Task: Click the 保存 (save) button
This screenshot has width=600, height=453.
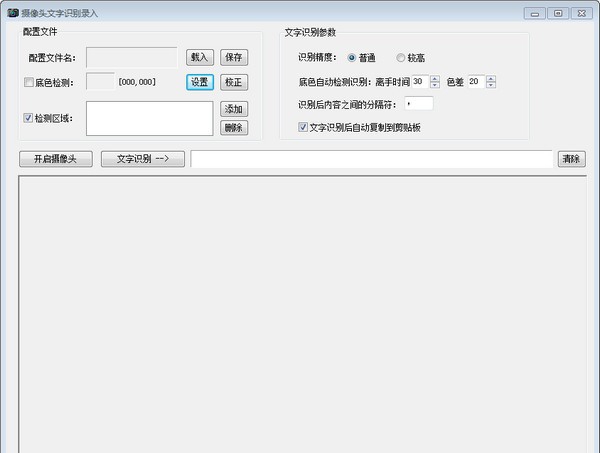Action: pyautogui.click(x=234, y=57)
